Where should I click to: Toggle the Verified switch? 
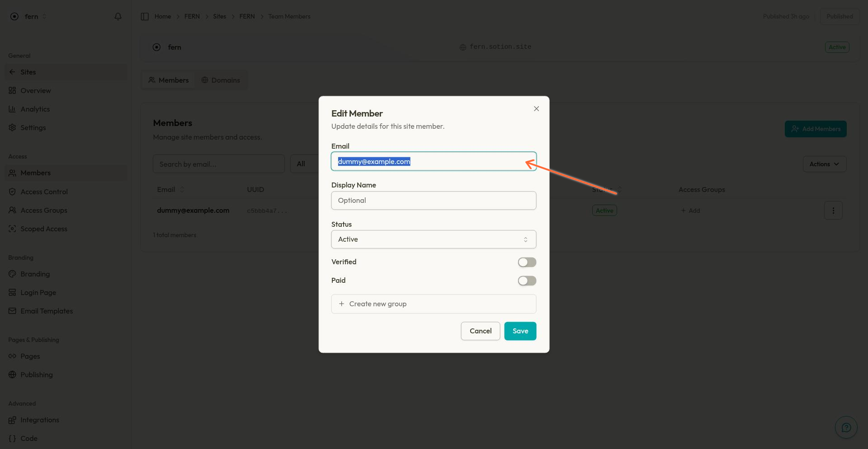[527, 262]
